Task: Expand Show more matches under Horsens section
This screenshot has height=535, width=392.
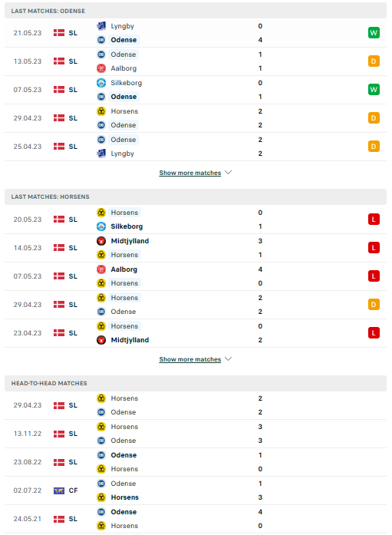Action: [190, 359]
